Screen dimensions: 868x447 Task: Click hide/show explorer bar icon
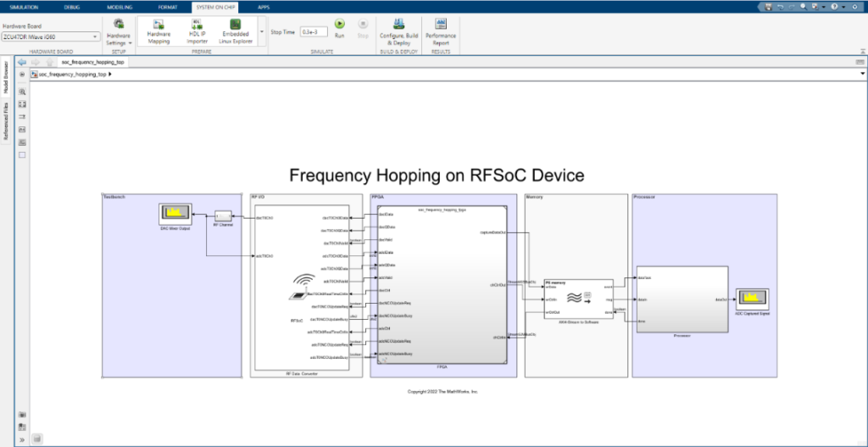(22, 74)
